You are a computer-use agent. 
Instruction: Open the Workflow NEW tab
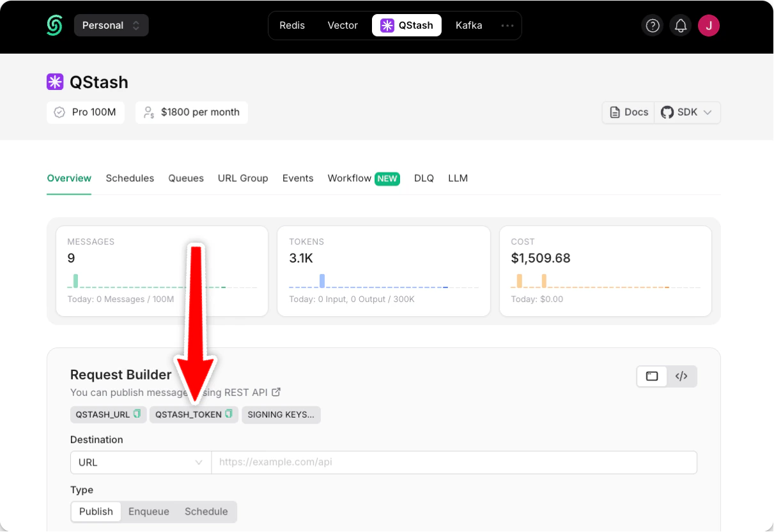coord(364,178)
